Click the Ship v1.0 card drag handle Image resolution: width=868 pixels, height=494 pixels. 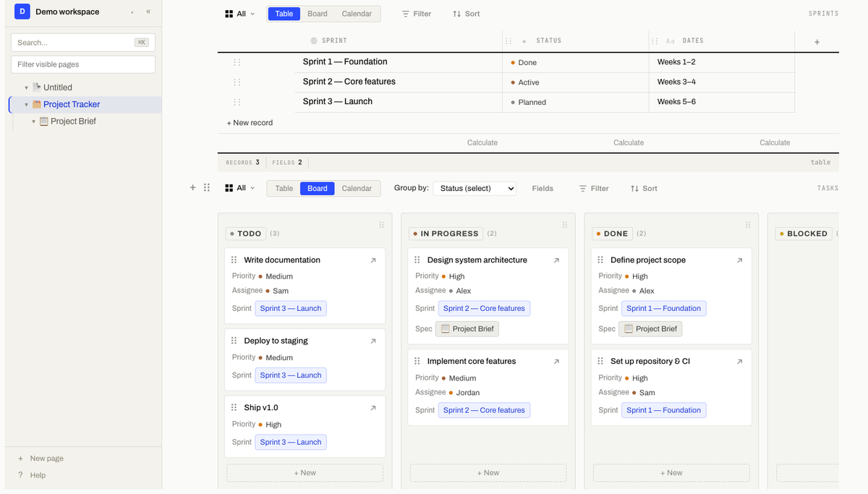(x=234, y=408)
